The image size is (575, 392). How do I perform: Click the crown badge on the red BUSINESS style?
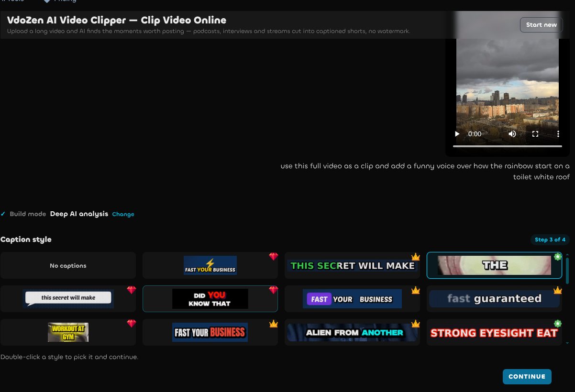tap(273, 324)
